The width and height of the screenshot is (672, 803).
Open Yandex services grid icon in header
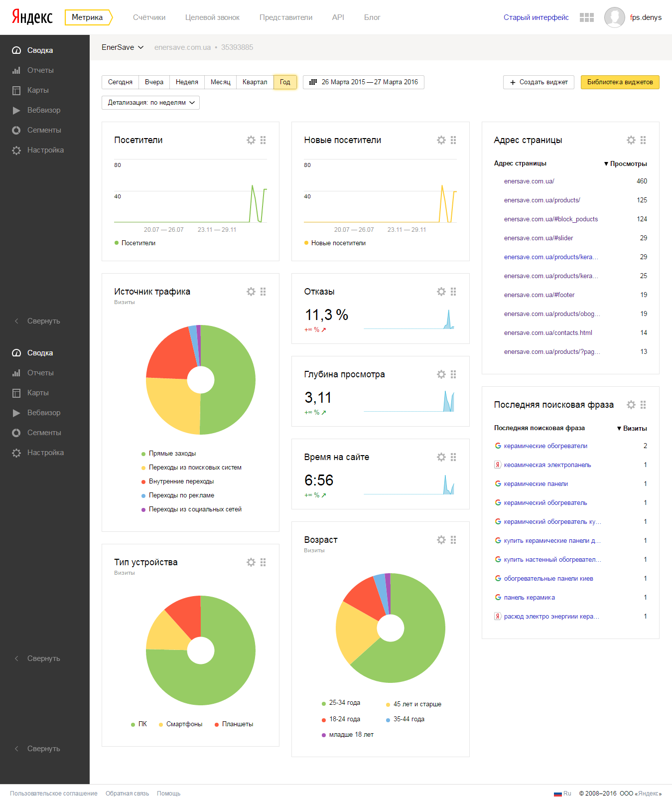point(587,17)
